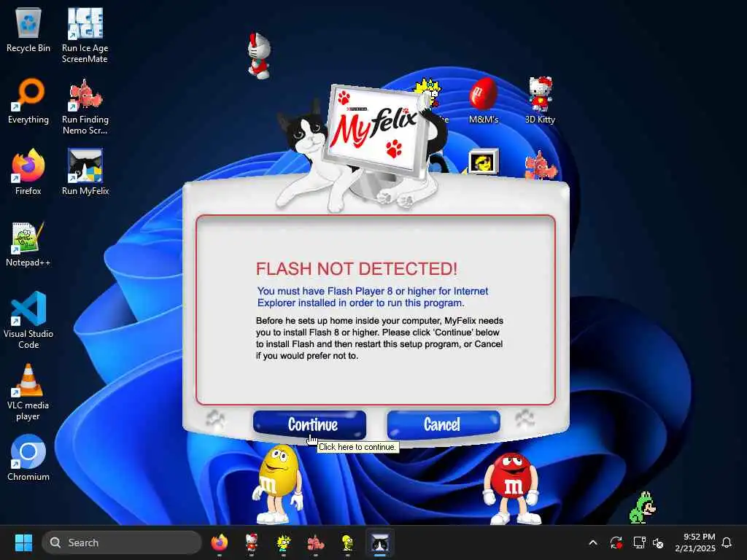
Task: Click the Continue button in MyFelix setup
Action: point(309,424)
